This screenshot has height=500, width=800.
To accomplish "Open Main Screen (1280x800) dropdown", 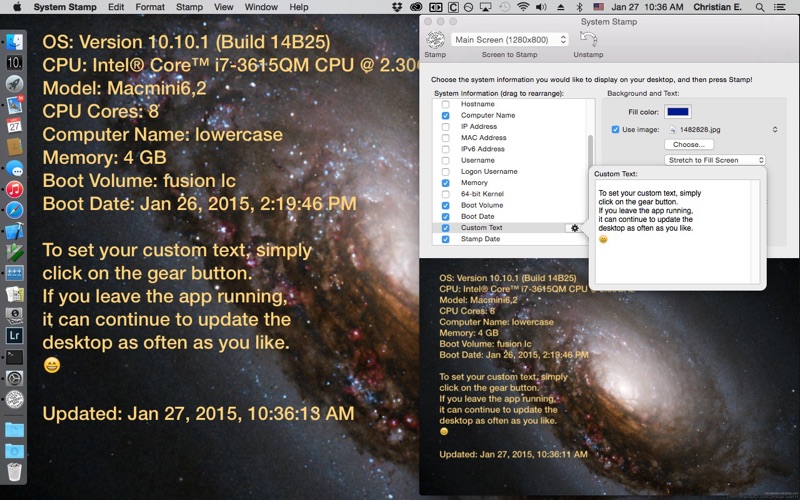I will (x=509, y=39).
